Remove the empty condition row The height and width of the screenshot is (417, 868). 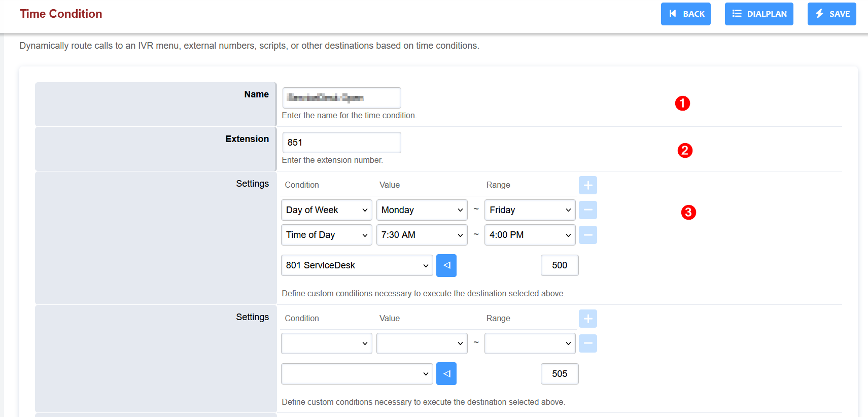coord(587,343)
